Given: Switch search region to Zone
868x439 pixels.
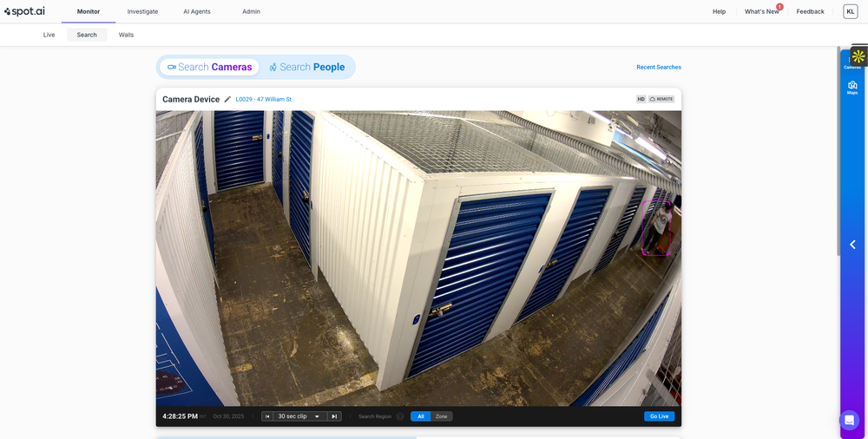Looking at the screenshot, I should point(442,416).
